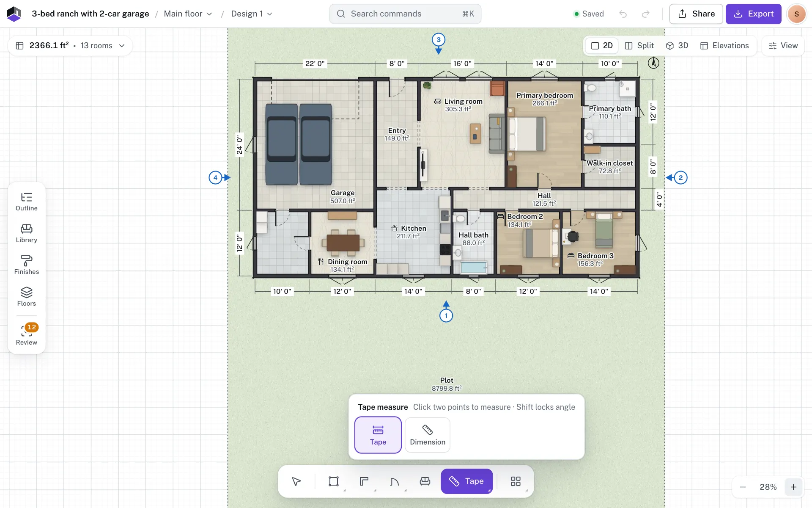Open the Outline panel

point(27,202)
